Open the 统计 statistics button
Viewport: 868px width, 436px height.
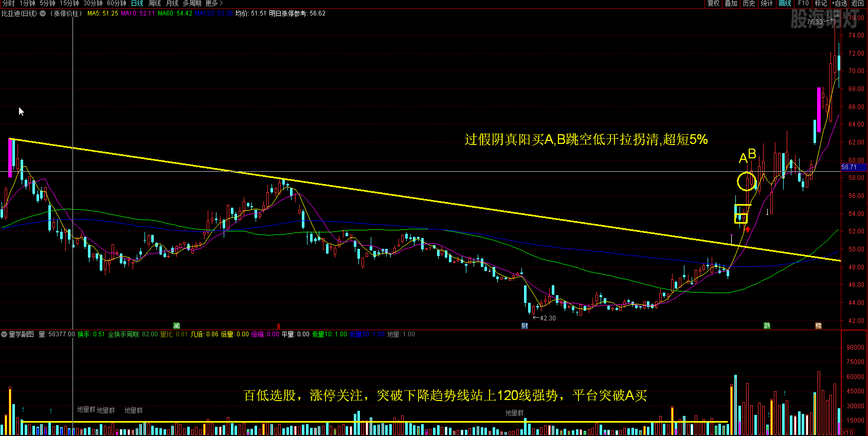tap(767, 3)
